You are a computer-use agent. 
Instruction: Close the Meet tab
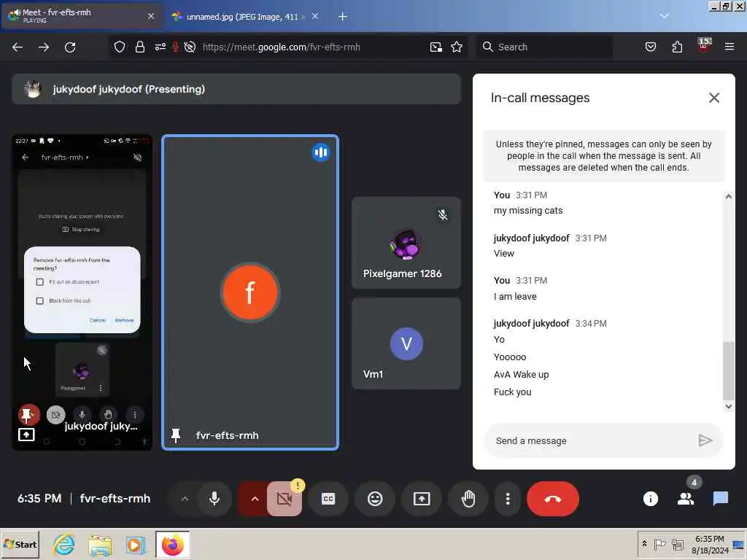point(151,16)
